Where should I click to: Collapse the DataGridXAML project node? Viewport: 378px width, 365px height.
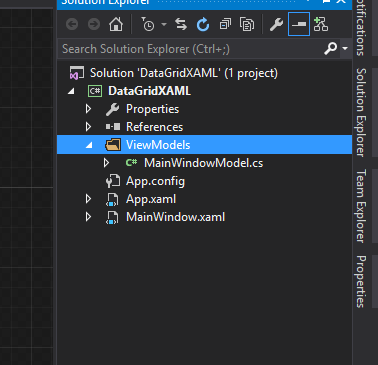click(x=71, y=91)
